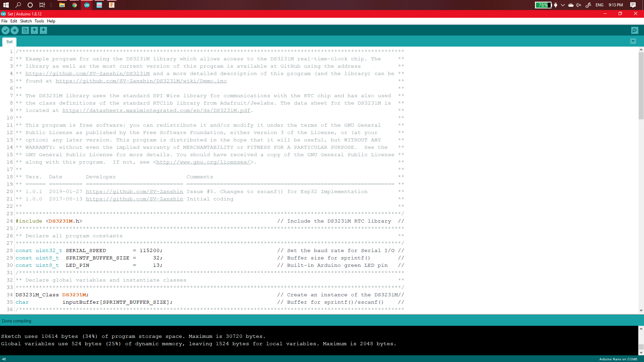Open Google Chrome from the taskbar

tap(74, 5)
